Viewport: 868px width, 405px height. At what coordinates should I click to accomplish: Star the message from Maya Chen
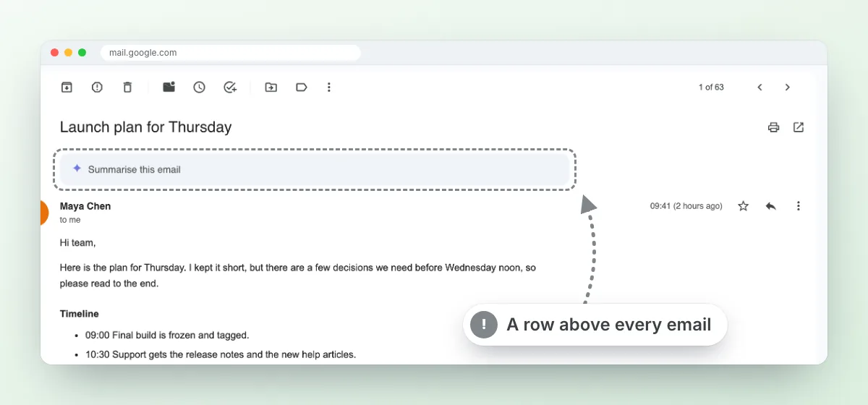743,206
